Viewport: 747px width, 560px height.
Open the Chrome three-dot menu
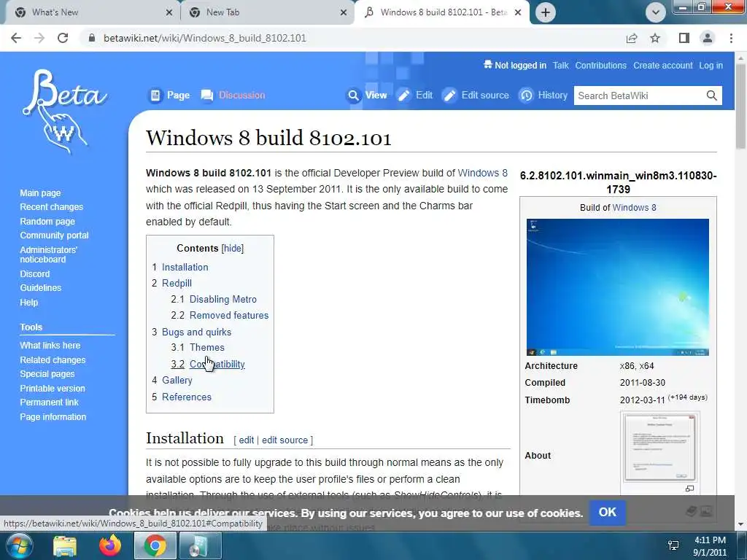coord(731,38)
